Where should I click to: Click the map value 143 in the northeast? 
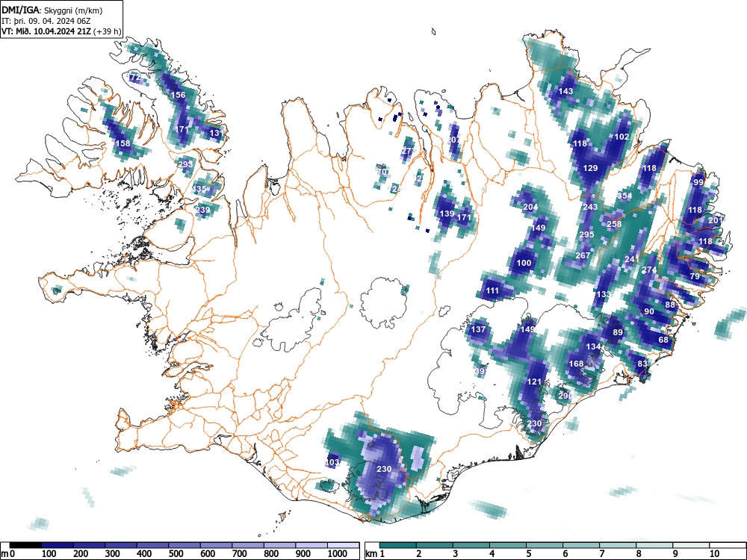tap(566, 91)
